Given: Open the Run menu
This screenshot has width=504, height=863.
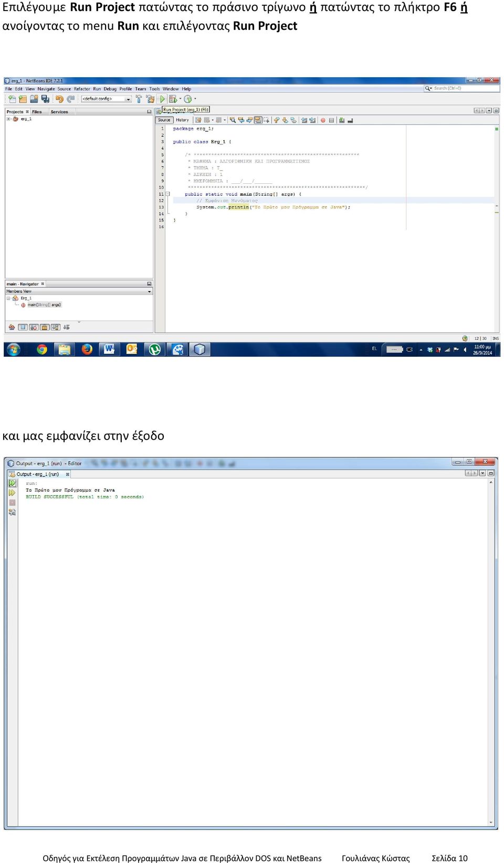Looking at the screenshot, I should point(97,89).
